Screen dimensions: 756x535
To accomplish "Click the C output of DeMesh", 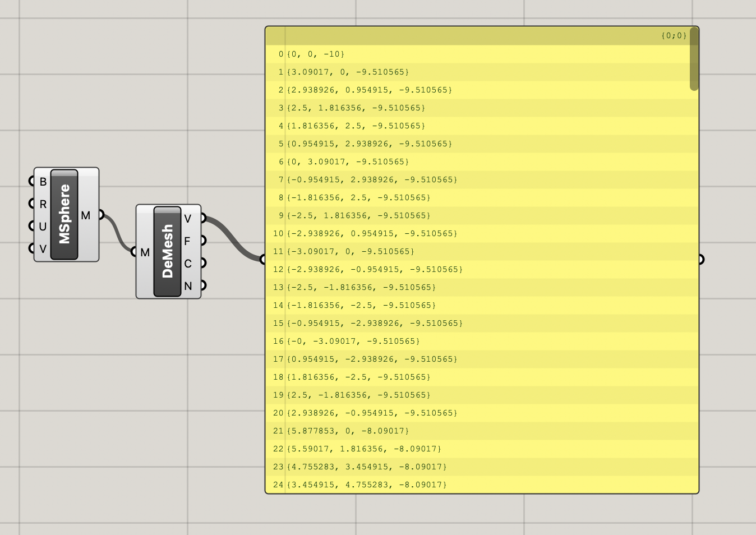I will 188,263.
